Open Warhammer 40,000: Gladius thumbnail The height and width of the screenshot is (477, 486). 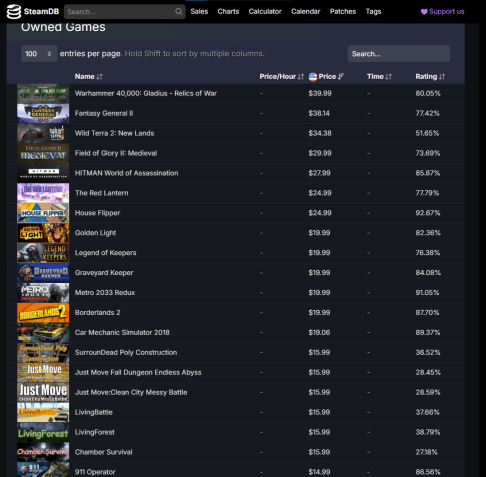tap(43, 93)
